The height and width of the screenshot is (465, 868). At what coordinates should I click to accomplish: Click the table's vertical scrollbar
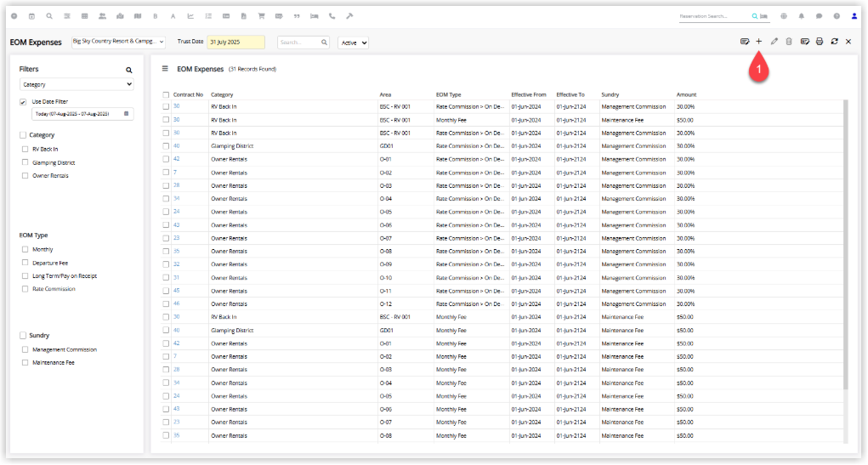pos(845,244)
